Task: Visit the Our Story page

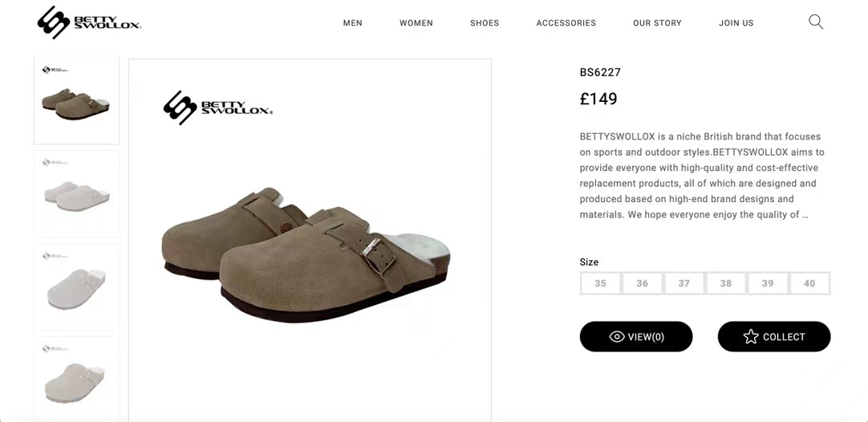Action: pos(657,23)
